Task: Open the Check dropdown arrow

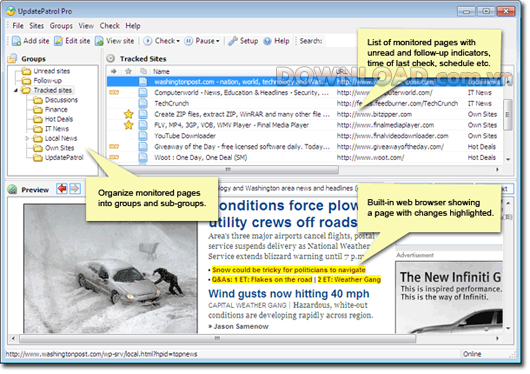Action: (x=178, y=41)
